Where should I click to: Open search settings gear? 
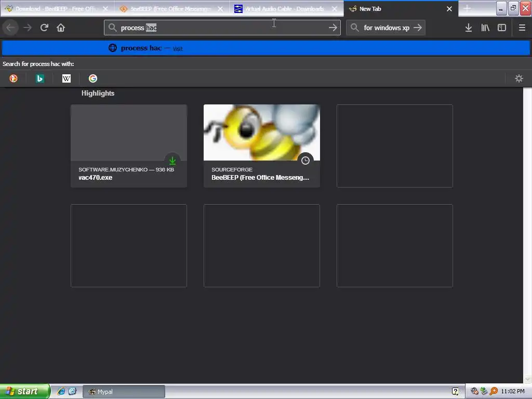tap(519, 78)
